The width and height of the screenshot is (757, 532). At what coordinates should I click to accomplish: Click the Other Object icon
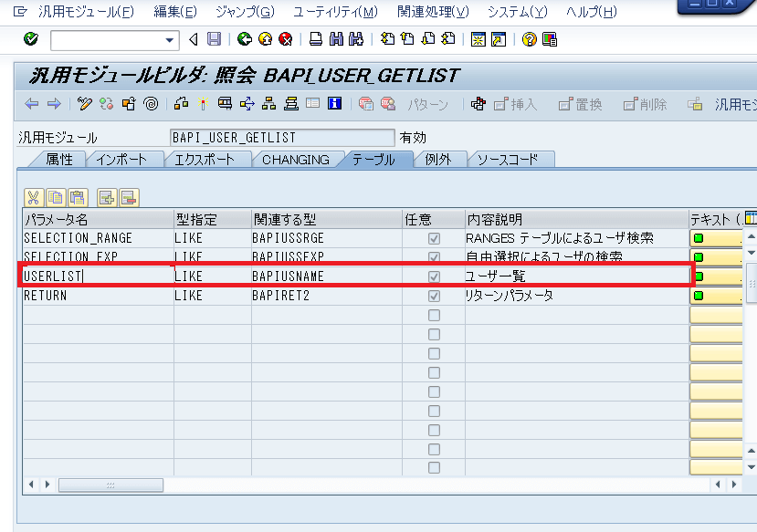129,104
